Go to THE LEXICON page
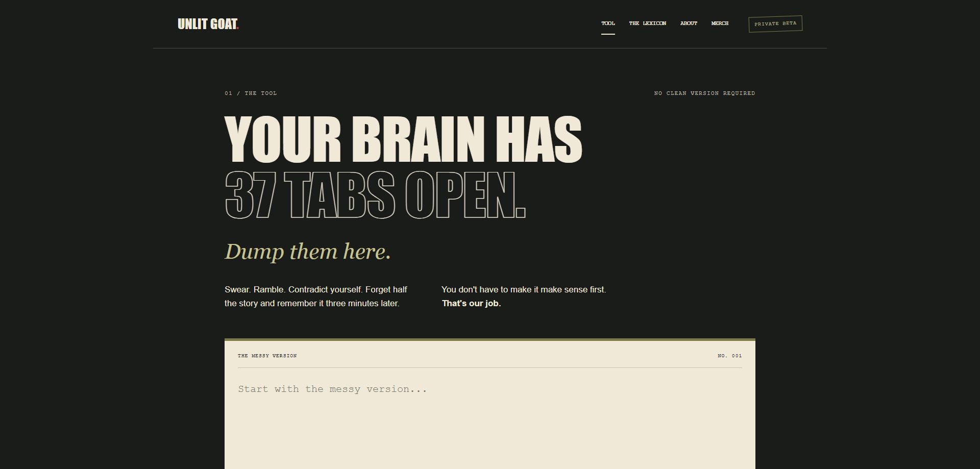This screenshot has width=980, height=469. click(x=647, y=23)
